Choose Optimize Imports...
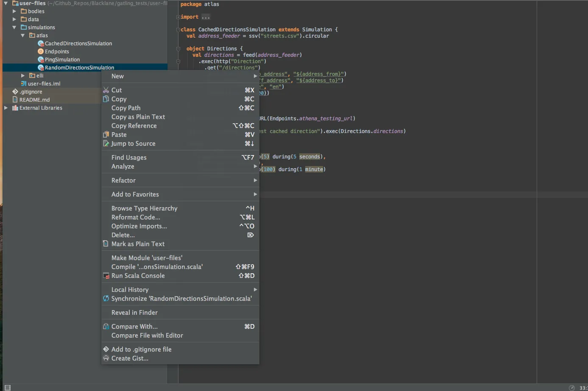The width and height of the screenshot is (588, 391). coord(180,226)
